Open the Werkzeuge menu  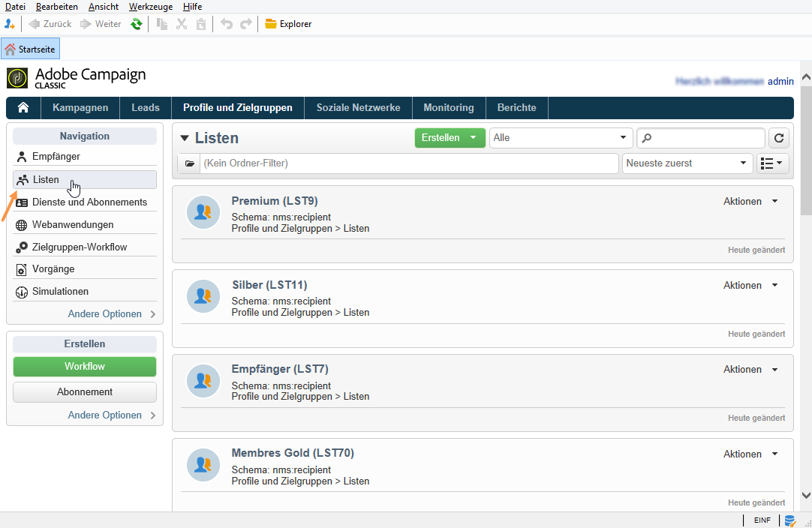point(151,7)
